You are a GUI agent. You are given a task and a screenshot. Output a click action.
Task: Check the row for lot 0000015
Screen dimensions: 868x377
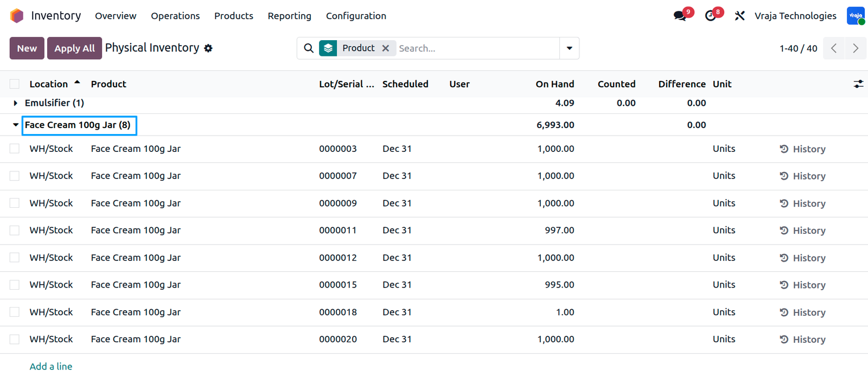click(15, 285)
